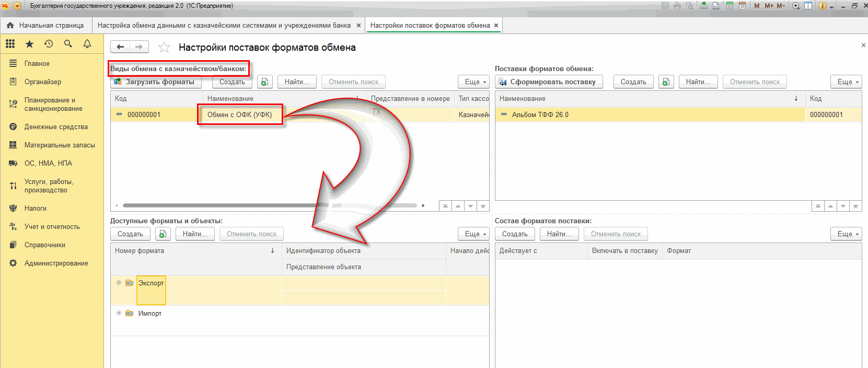Open Администрирование section in sidebar
Screen dimensions: 868x368
[x=56, y=263]
